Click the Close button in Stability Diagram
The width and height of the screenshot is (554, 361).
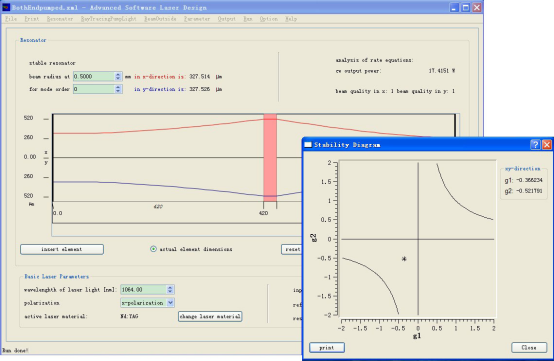529,348
